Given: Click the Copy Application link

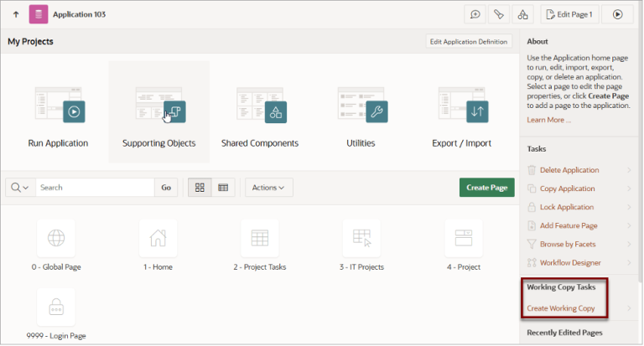Looking at the screenshot, I should point(567,188).
